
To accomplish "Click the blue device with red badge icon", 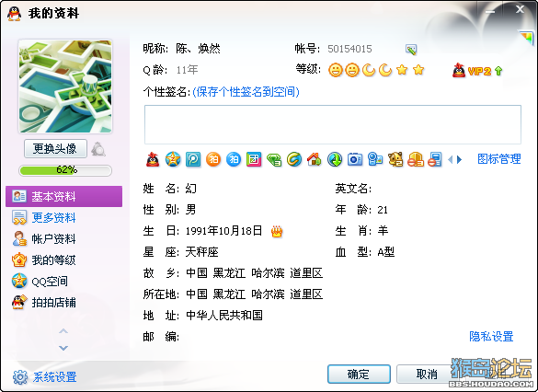I will (435, 159).
